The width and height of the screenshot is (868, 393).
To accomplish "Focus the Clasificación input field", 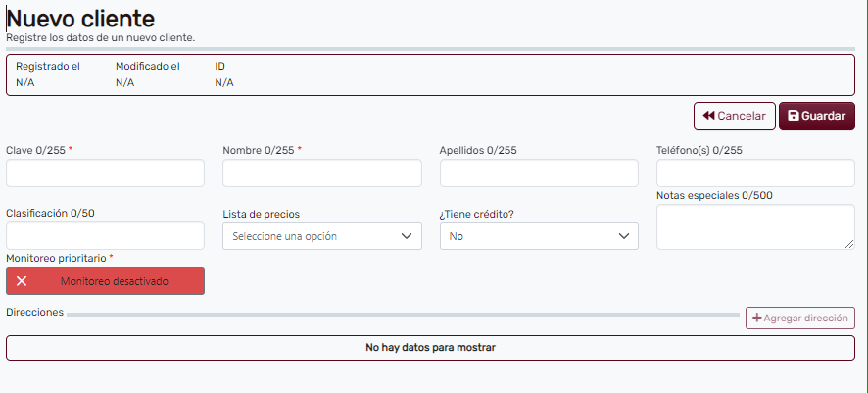I will point(105,236).
